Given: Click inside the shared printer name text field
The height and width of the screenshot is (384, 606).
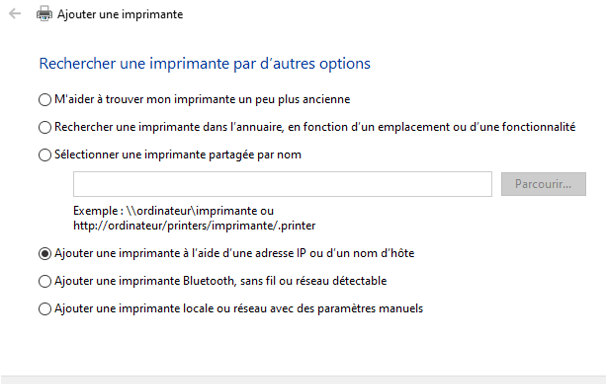Looking at the screenshot, I should click(283, 184).
